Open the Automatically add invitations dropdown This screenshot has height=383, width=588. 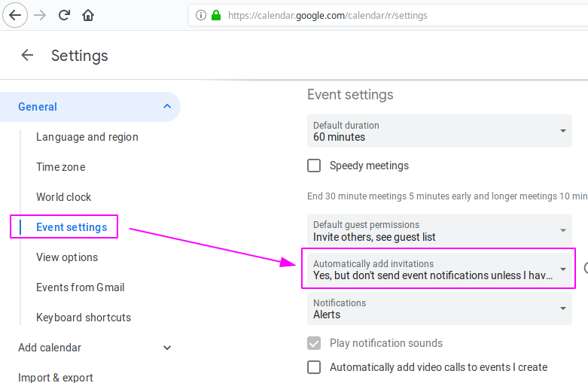[440, 269]
